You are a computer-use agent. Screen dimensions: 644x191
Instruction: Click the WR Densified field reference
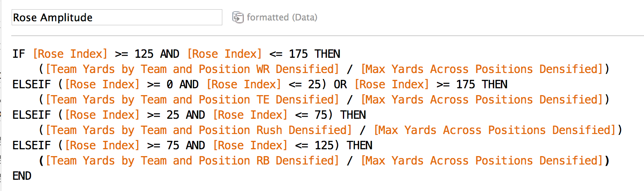[x=193, y=69]
